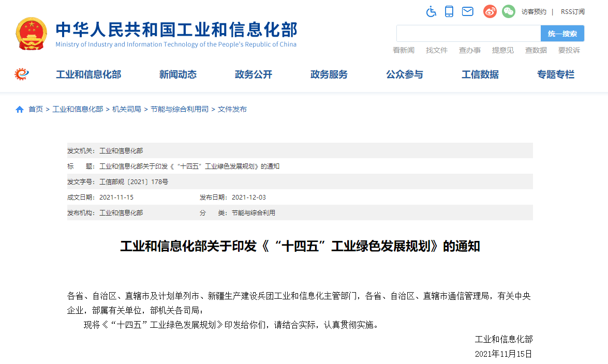
Task: Click the national emblem logo
Action: tap(31, 34)
